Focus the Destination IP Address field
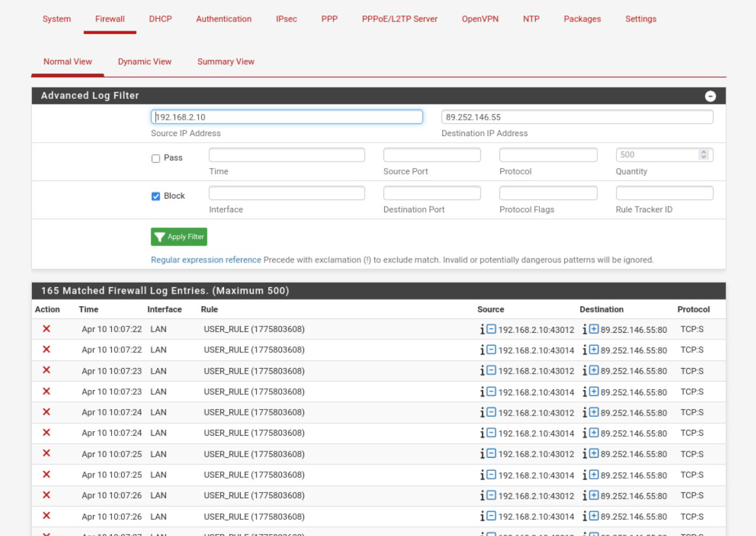756x536 pixels. 577,117
